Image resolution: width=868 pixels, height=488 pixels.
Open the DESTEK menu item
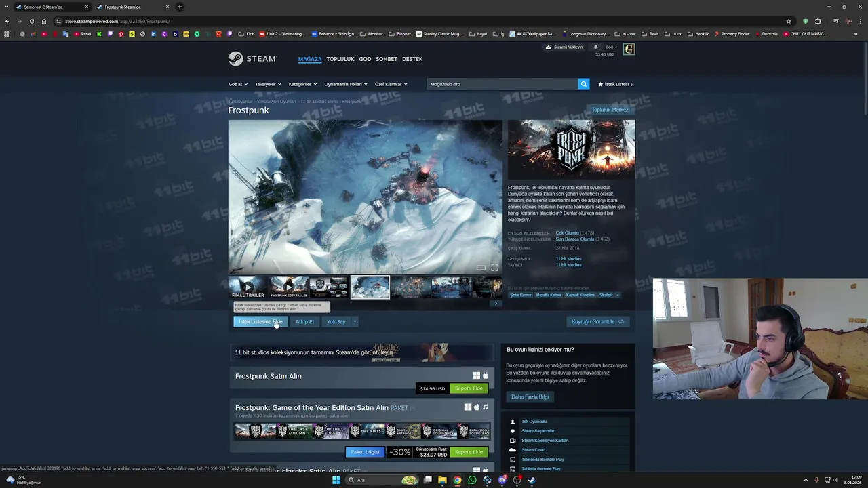[412, 59]
